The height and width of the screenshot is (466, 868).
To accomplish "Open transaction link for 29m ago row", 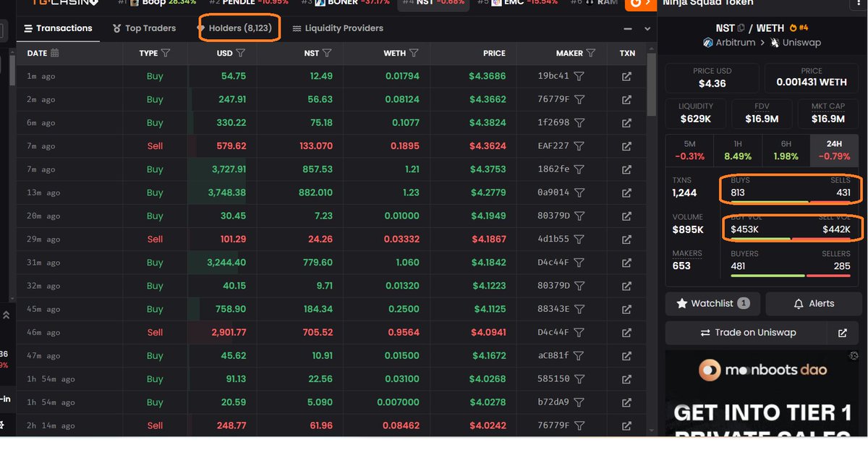I will pyautogui.click(x=626, y=240).
